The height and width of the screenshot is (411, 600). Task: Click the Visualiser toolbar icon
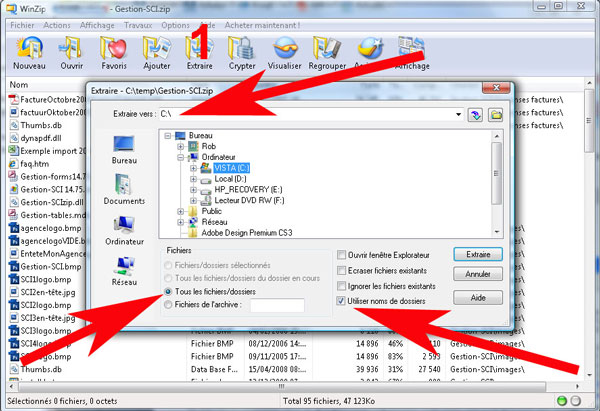coord(284,53)
